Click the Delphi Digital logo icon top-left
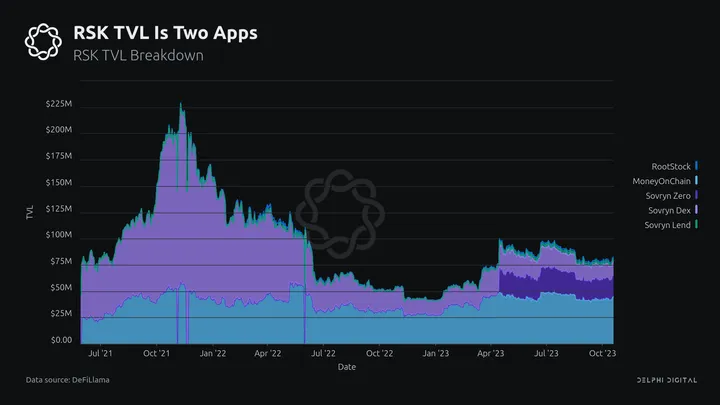 [x=44, y=42]
